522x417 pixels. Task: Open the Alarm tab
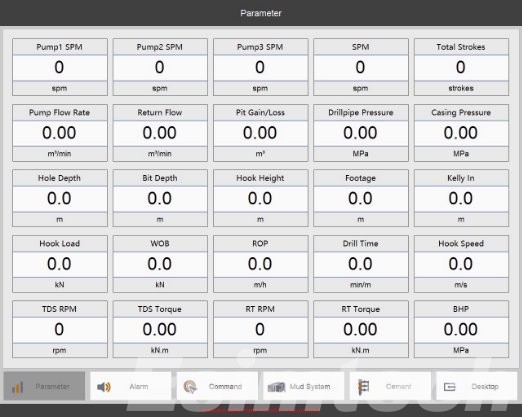tap(131, 386)
